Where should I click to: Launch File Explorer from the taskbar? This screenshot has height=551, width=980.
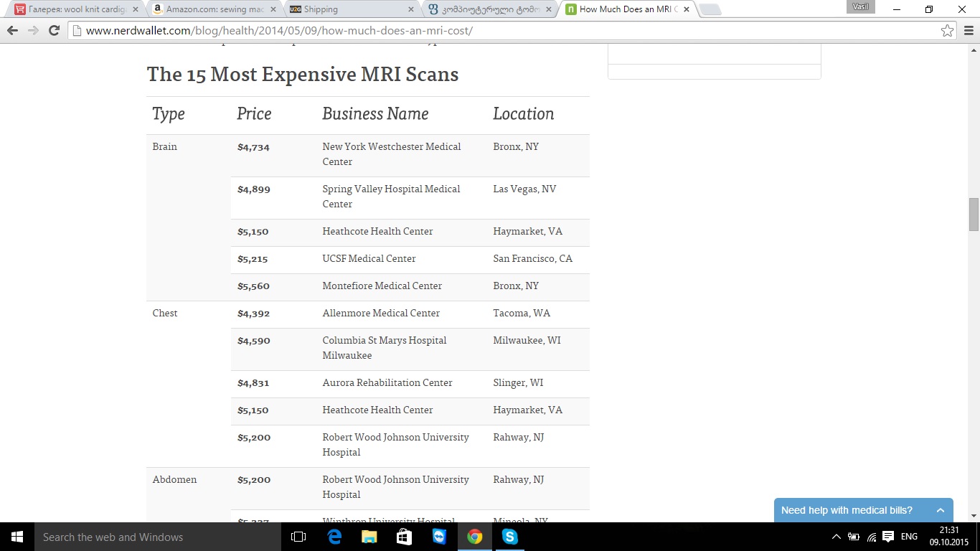369,537
